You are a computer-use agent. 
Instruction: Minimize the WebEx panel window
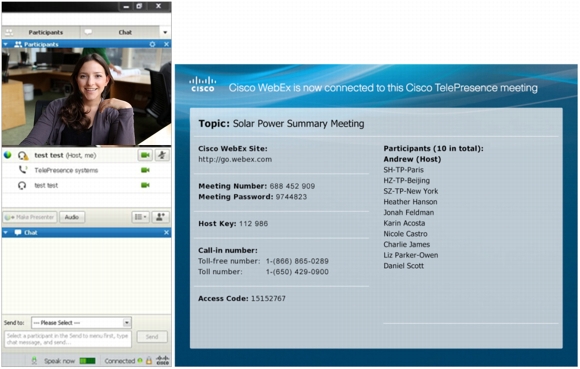coord(126,6)
